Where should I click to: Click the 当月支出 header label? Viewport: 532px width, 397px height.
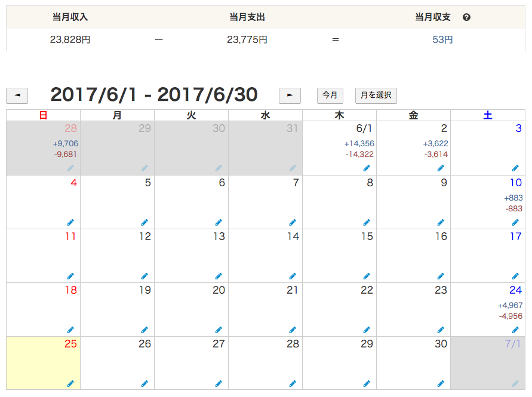coord(247,17)
